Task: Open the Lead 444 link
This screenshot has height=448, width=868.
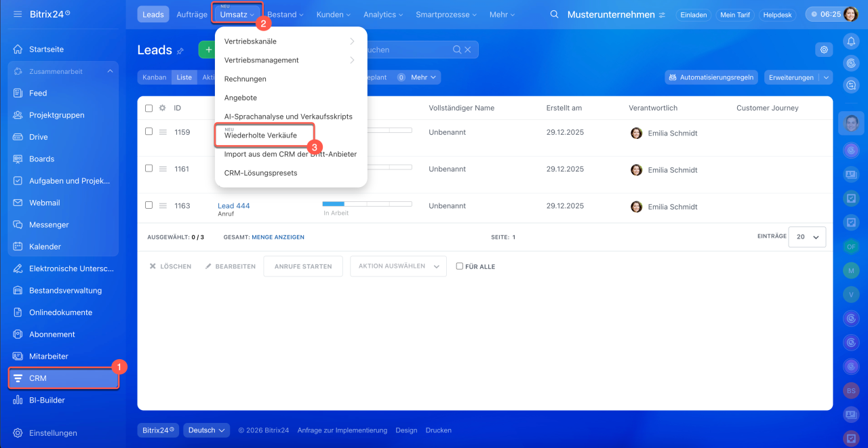Action: 234,206
